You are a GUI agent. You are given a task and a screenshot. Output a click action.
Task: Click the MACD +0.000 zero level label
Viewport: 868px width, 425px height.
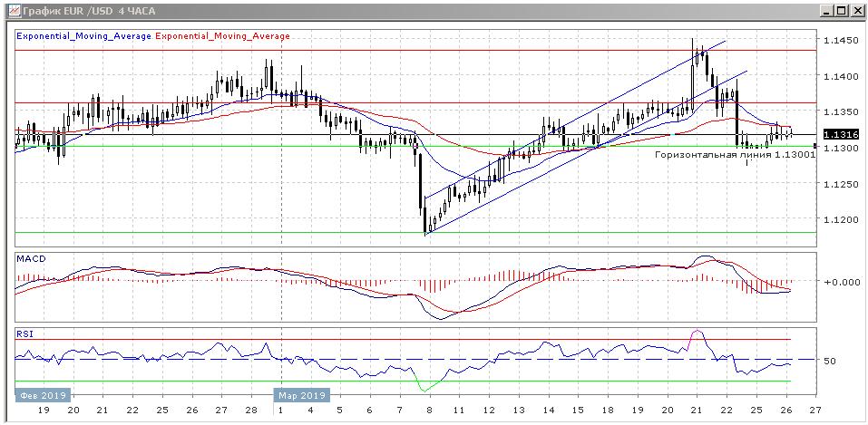pyautogui.click(x=840, y=282)
